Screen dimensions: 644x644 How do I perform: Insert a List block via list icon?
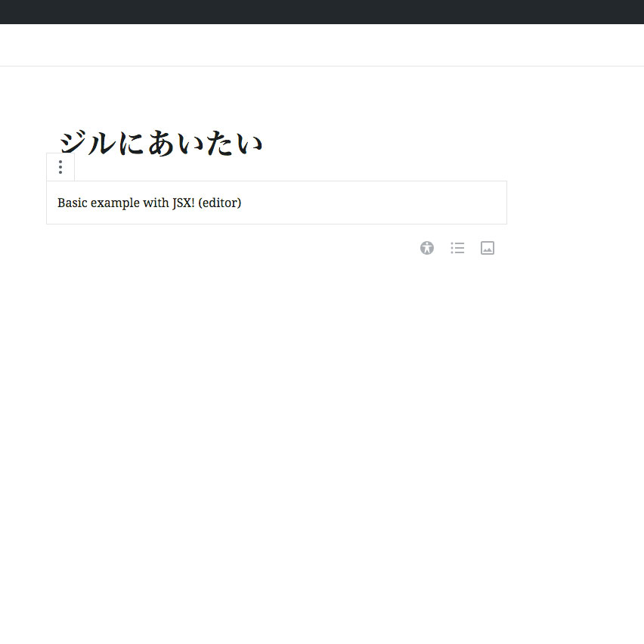coord(457,248)
